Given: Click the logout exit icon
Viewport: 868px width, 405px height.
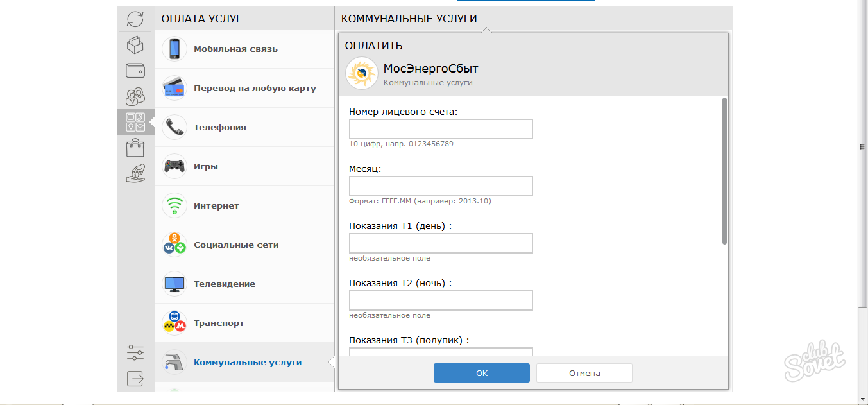Looking at the screenshot, I should tap(135, 379).
